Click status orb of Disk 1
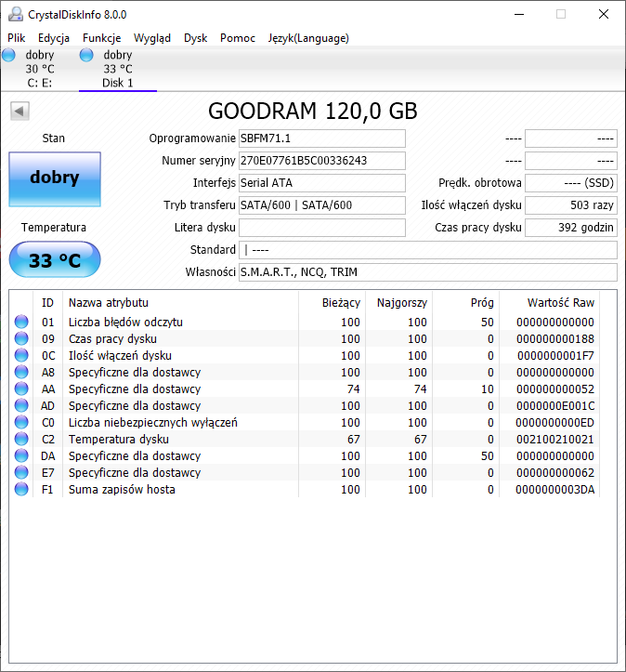Image resolution: width=626 pixels, height=672 pixels. [86, 55]
